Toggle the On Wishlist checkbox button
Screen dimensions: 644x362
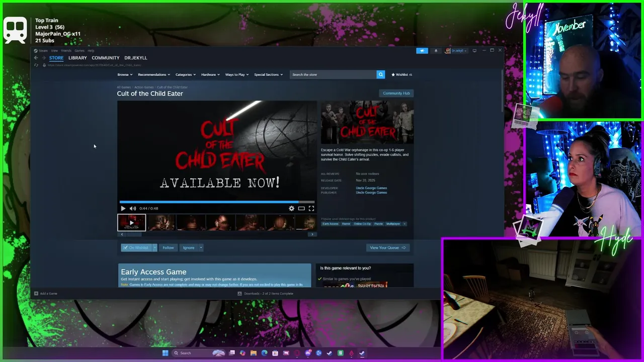[136, 247]
